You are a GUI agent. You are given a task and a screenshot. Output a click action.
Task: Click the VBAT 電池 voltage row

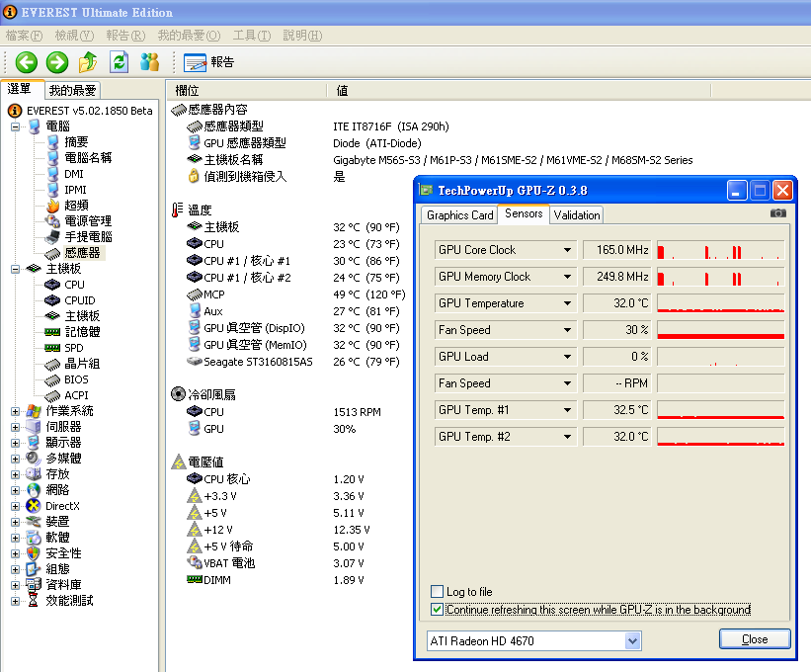point(276,563)
